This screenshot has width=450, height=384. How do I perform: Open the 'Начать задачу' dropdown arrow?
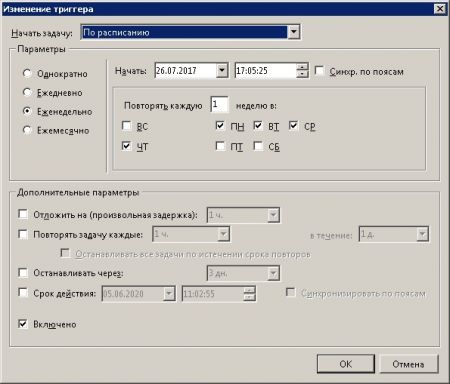(294, 32)
